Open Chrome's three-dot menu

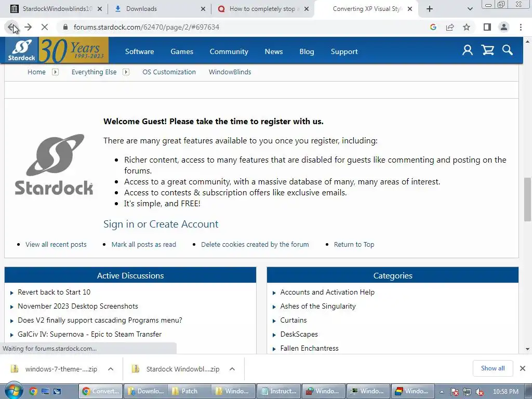(x=521, y=27)
